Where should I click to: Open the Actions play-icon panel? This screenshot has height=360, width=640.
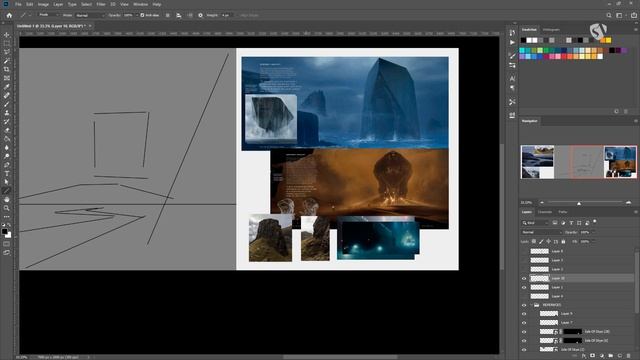point(512,42)
